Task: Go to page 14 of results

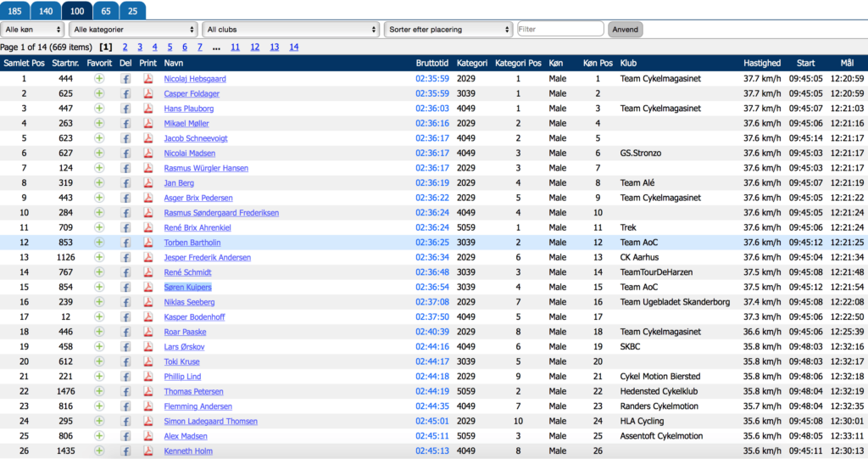Action: (x=293, y=48)
